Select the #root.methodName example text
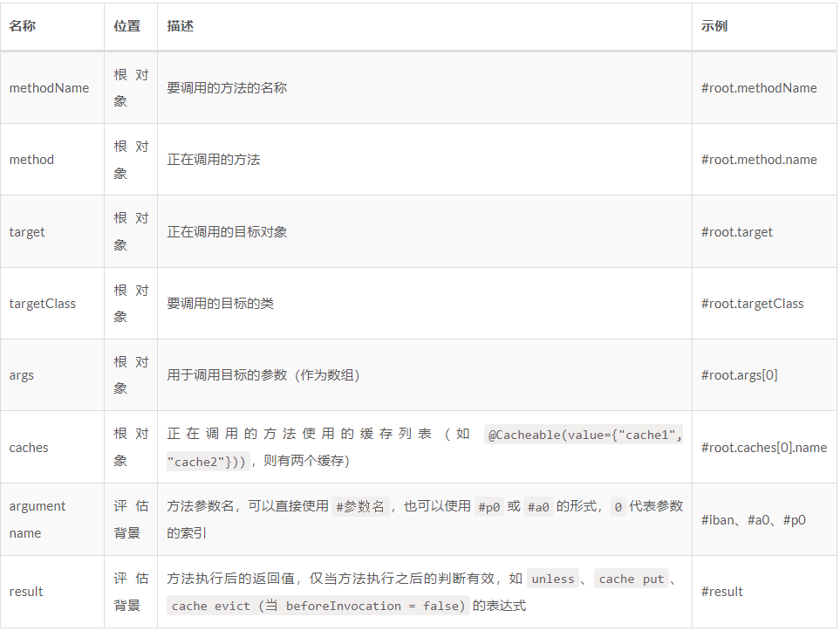 pyautogui.click(x=760, y=87)
